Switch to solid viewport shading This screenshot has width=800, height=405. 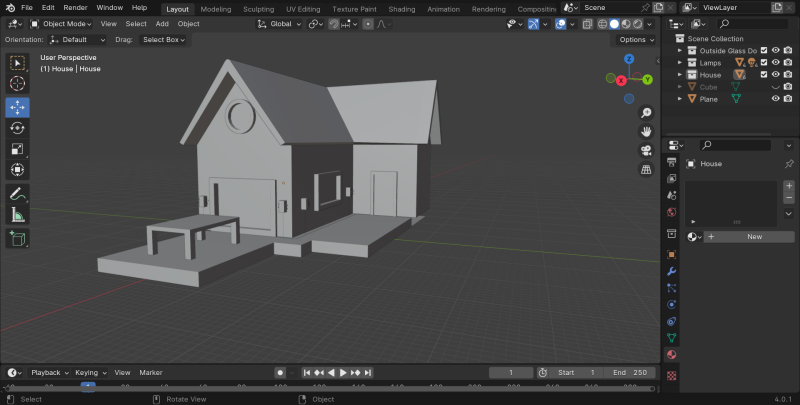tap(614, 24)
